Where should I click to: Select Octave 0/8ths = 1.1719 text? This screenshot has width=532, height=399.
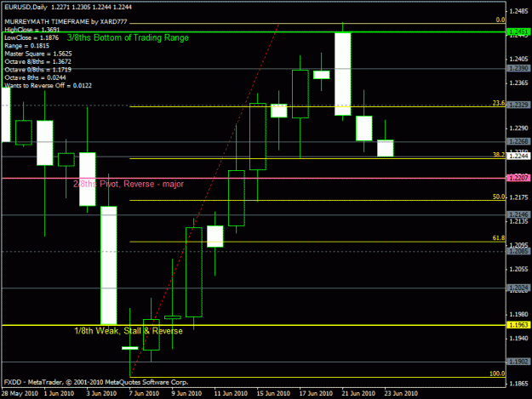[37, 70]
